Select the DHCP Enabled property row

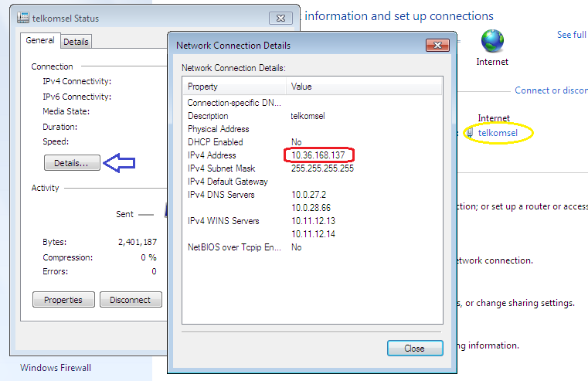coord(312,142)
